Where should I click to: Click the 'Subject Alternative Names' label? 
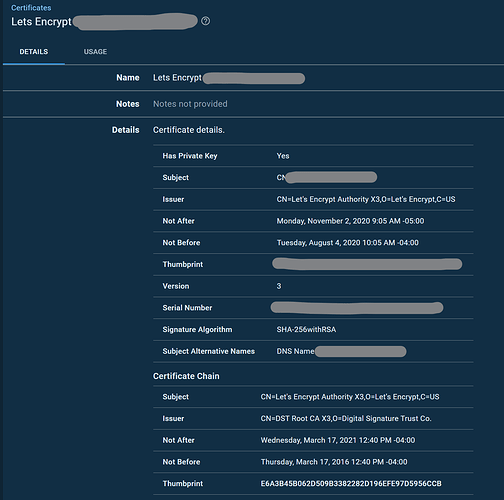pyautogui.click(x=209, y=351)
